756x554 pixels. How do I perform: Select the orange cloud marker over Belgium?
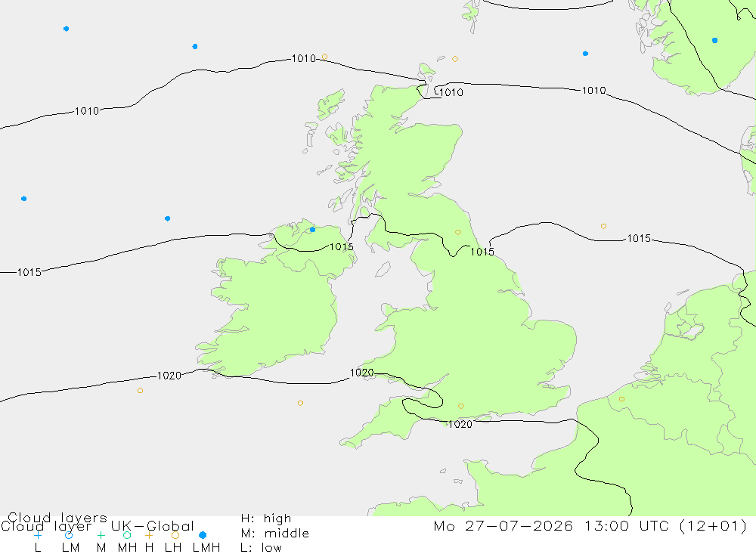pos(621,399)
